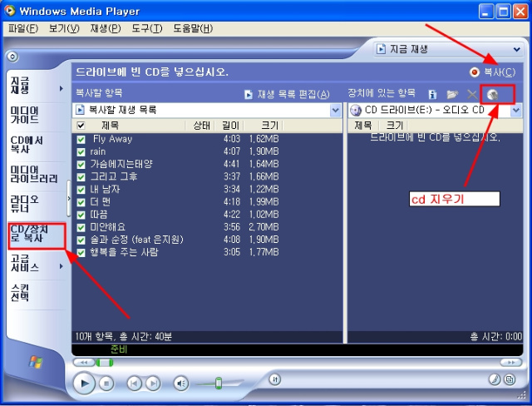Uncheck the 행복을 주는 사람 checkbox
The width and height of the screenshot is (532, 406).
[x=81, y=253]
